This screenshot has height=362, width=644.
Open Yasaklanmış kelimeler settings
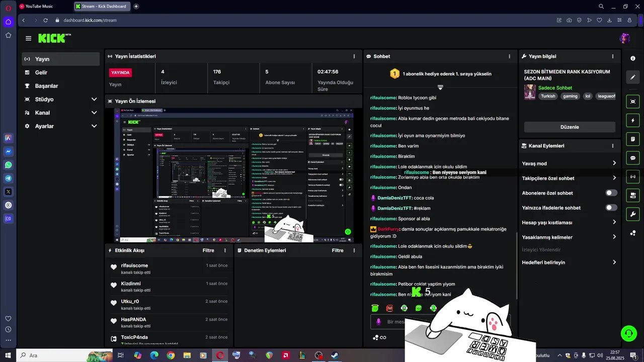click(569, 237)
